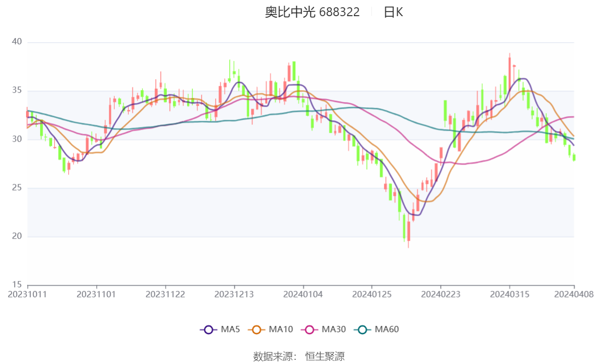Screen dimensions: 598x364
Task: Click the 20 price axis label
Action: coord(17,236)
